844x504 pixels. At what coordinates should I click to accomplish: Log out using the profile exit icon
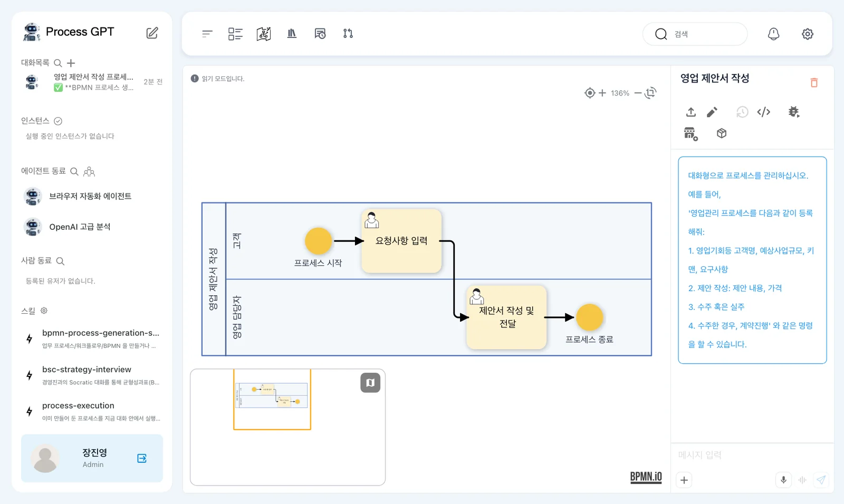point(142,458)
